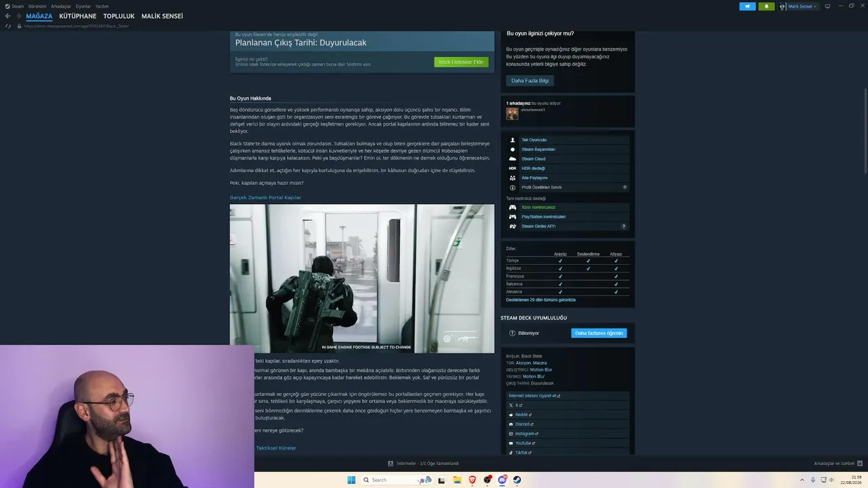Open İndirmeler downloads status text

[x=428, y=464]
